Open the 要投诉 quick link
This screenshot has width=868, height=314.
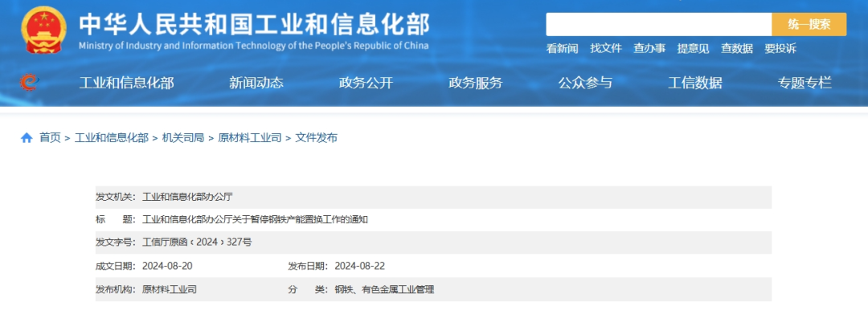point(780,49)
